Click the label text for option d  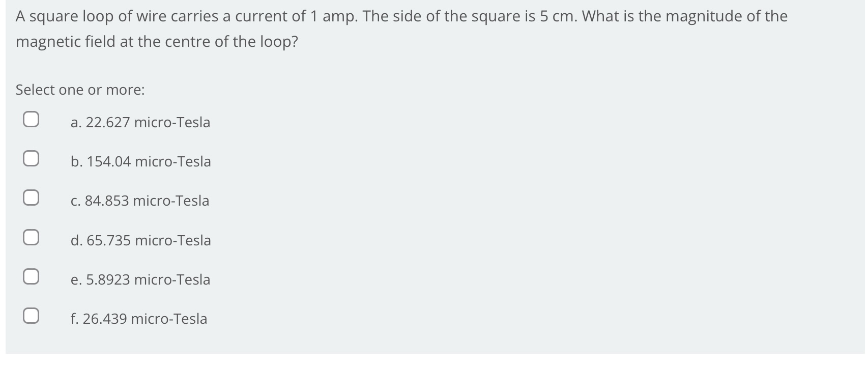(141, 240)
